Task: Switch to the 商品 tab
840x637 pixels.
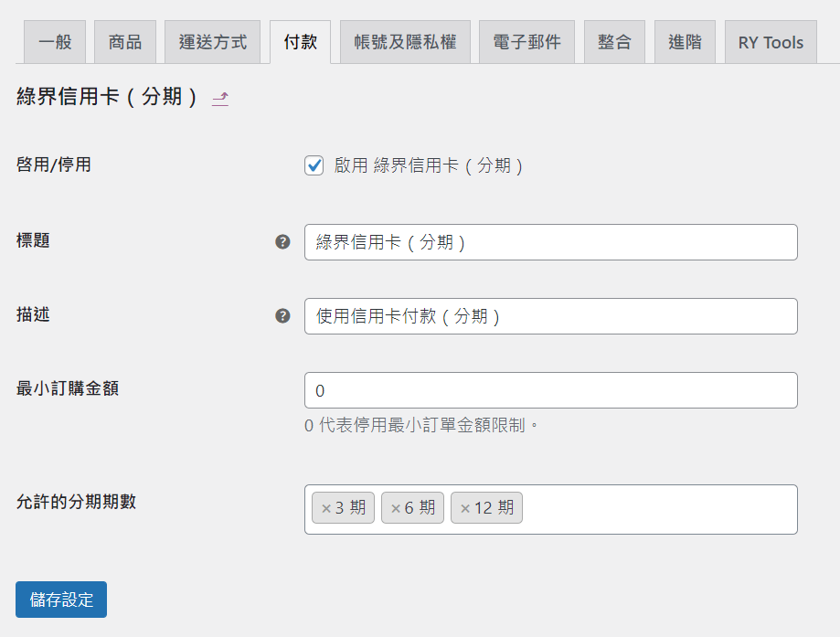Action: click(125, 42)
